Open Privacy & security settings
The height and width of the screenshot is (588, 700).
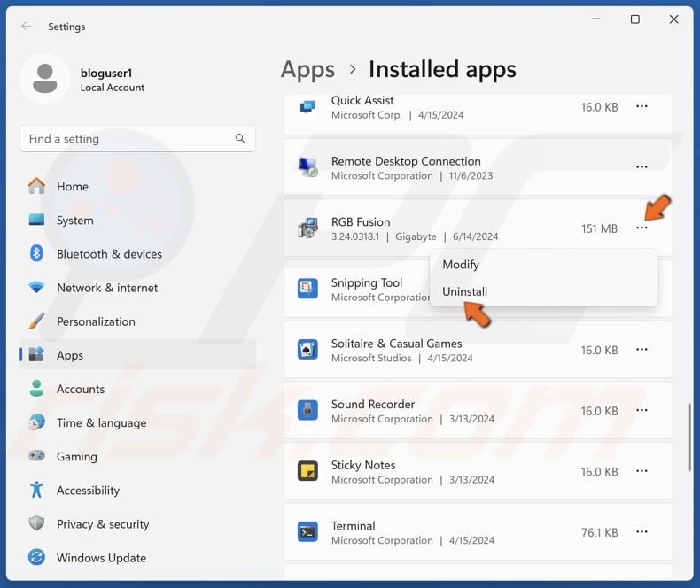pos(138,523)
